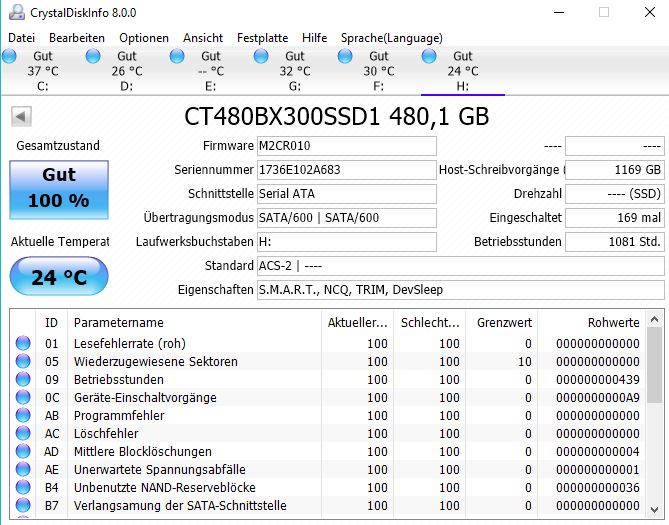
Task: Click status icon for Verlangsamung der SATA-Schnittstelle row
Action: [x=23, y=505]
